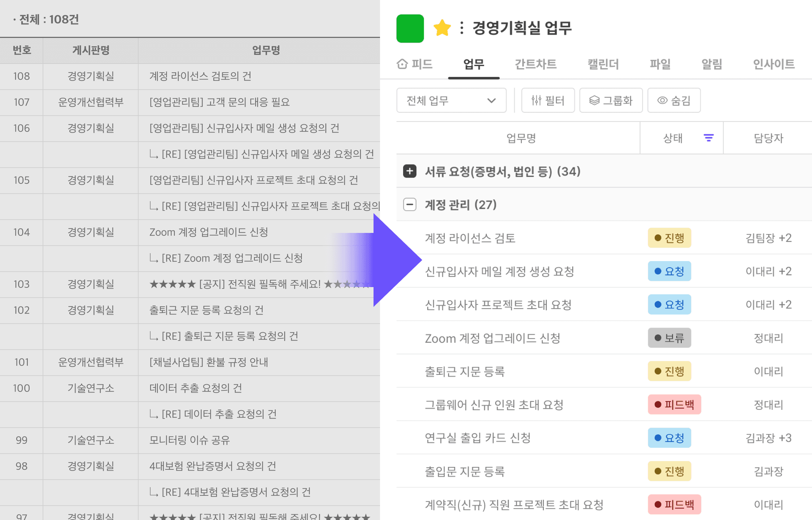The width and height of the screenshot is (812, 520).
Task: Click 요청 status of 연구실 출입 카드
Action: [x=669, y=438]
